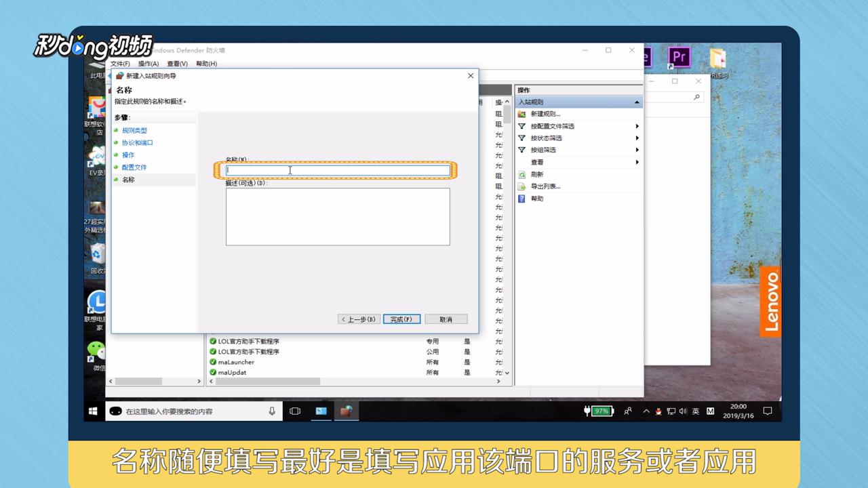This screenshot has height=488, width=868.
Task: Click the optional description text box
Action: click(338, 217)
